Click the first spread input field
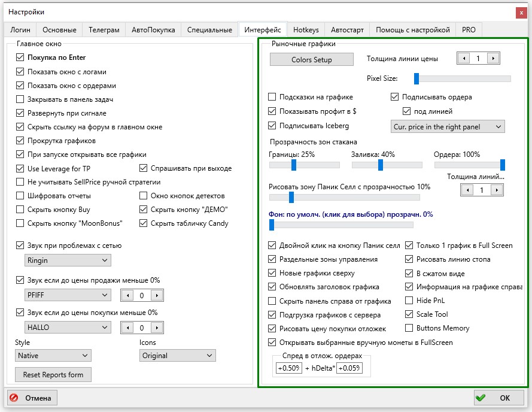Screen dimensions: 532x412 [288, 368]
